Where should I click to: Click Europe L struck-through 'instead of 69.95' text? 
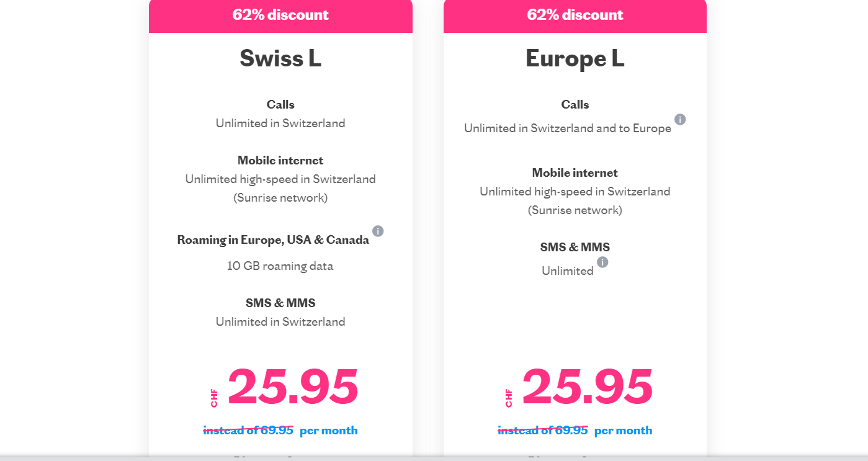(x=543, y=430)
